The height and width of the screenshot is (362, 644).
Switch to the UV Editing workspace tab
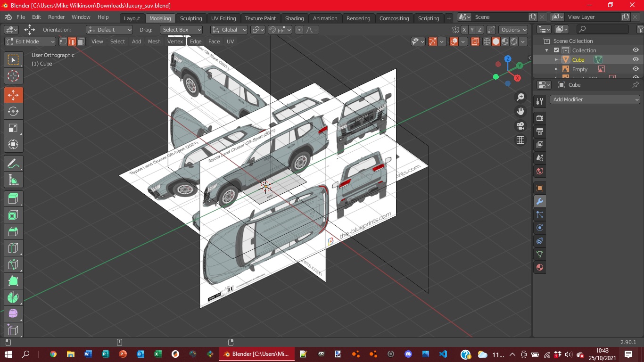(x=223, y=18)
